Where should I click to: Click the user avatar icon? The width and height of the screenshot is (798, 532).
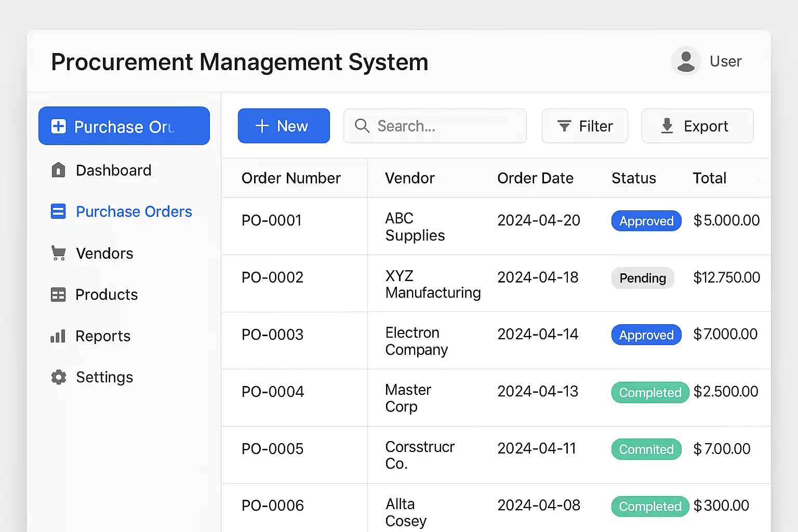point(686,61)
